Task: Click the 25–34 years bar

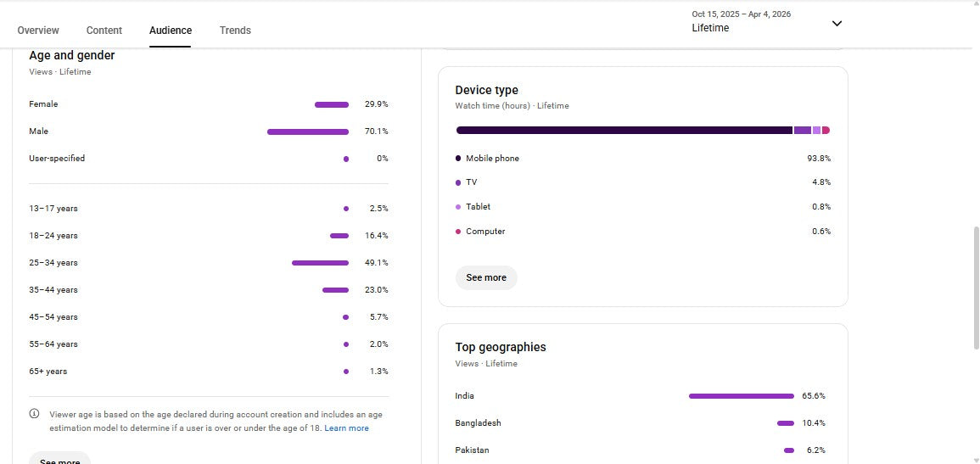Action: click(x=320, y=263)
